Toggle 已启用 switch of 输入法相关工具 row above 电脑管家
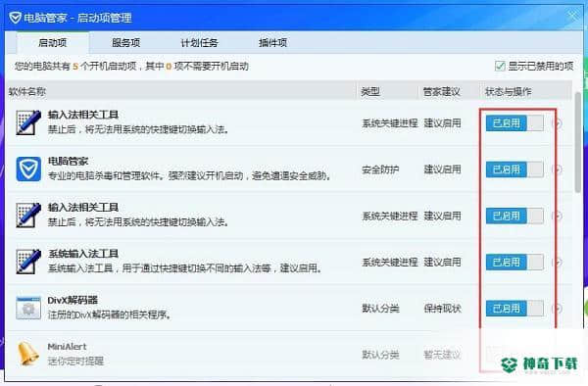Image resolution: width=588 pixels, height=386 pixels. (x=514, y=122)
